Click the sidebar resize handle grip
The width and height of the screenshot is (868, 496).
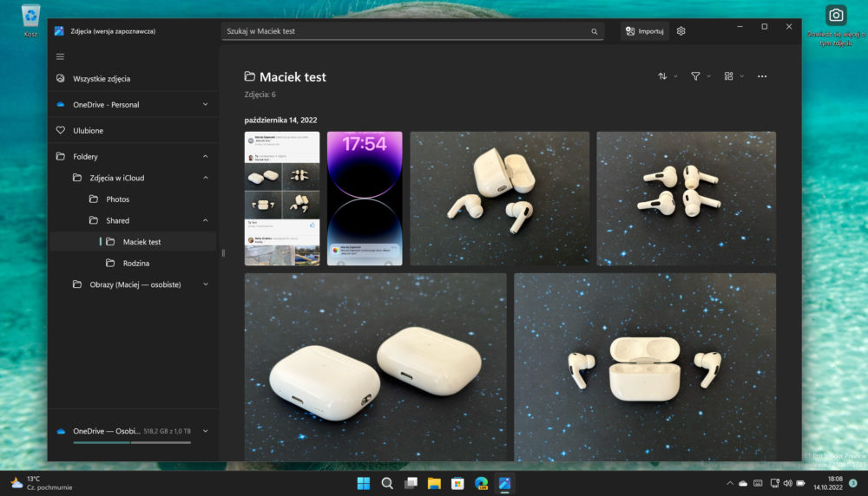223,252
